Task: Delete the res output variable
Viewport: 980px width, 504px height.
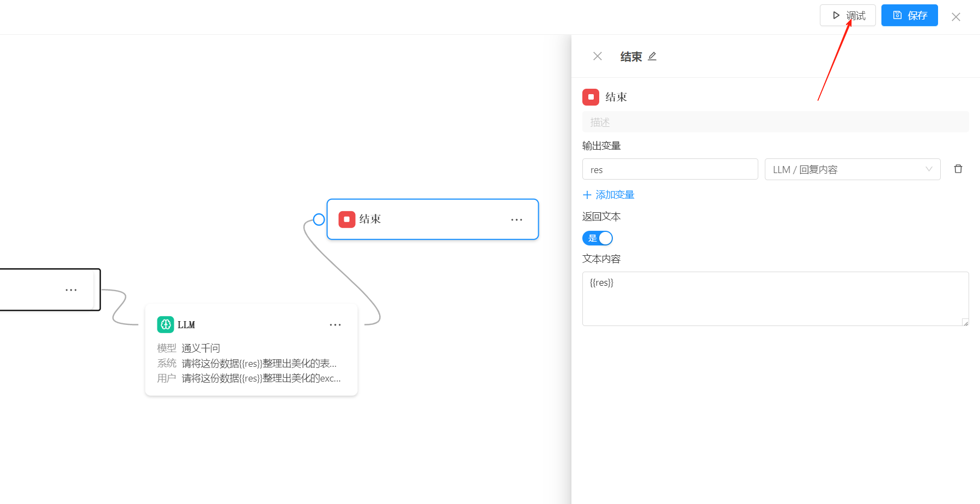Action: pyautogui.click(x=958, y=169)
